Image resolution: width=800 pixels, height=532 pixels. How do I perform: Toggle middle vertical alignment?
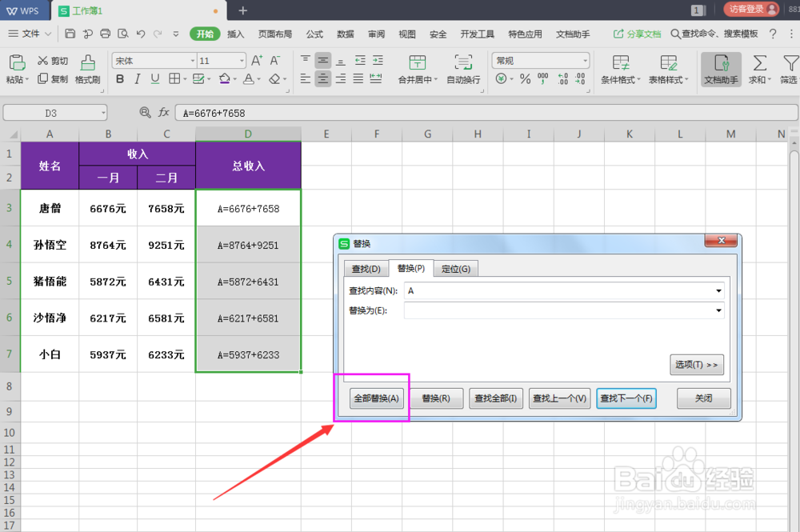pyautogui.click(x=323, y=61)
